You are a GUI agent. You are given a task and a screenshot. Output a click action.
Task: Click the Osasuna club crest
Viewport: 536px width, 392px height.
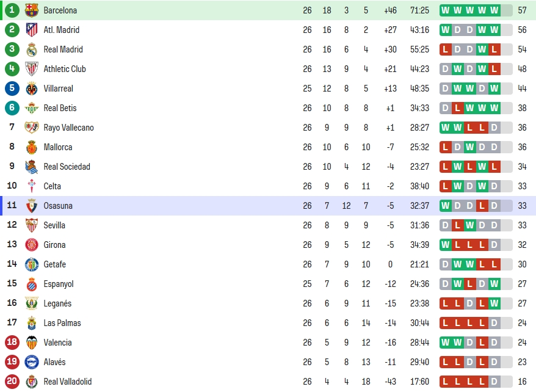32,206
